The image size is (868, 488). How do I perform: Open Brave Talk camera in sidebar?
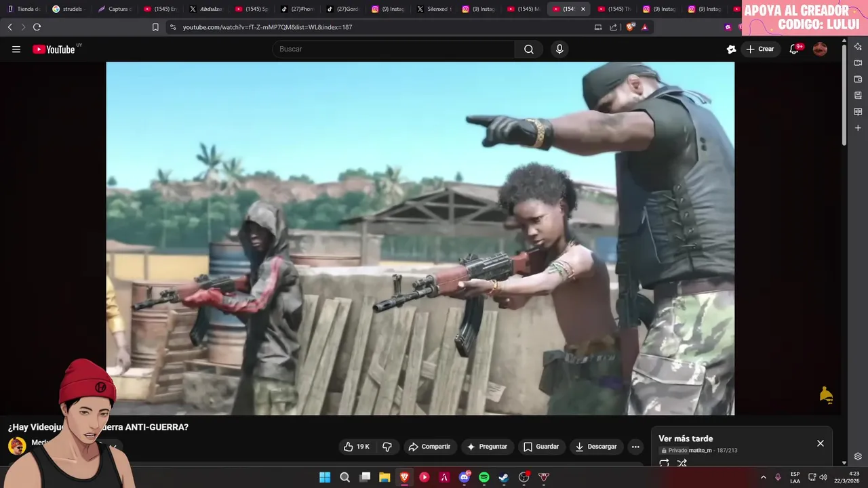(858, 63)
